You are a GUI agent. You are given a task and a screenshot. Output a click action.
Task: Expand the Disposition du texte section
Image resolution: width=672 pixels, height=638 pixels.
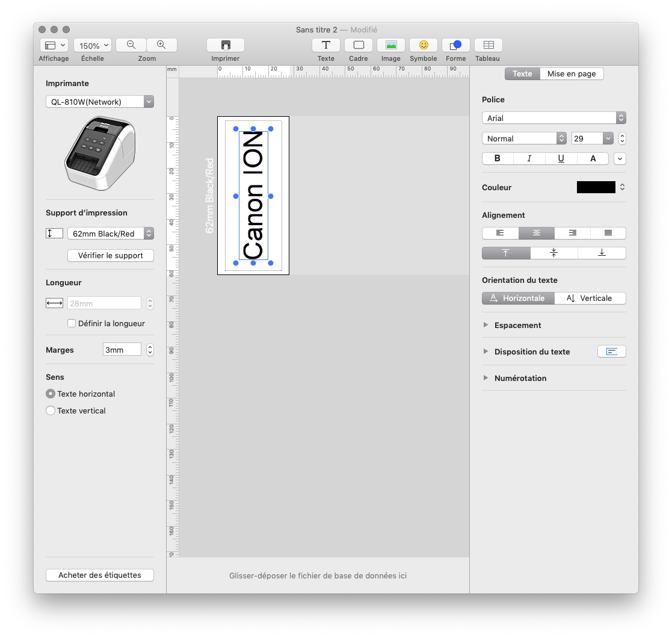click(486, 352)
